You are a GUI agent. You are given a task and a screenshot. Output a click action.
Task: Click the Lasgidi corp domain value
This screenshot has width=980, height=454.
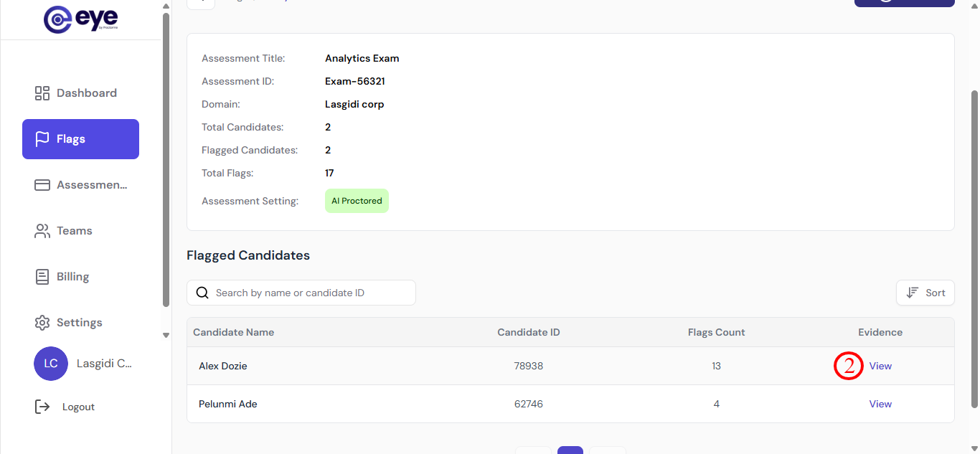point(354,104)
